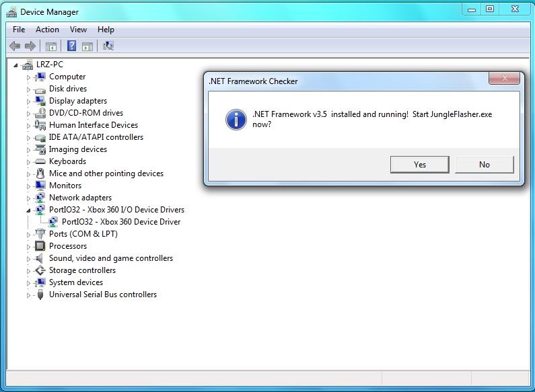
Task: Click the Keyboards icon
Action: [x=40, y=161]
